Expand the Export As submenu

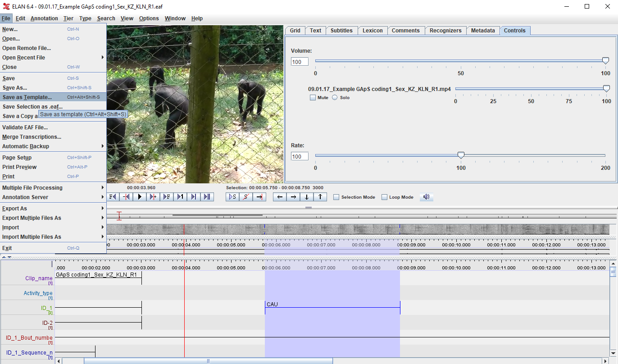pyautogui.click(x=53, y=209)
